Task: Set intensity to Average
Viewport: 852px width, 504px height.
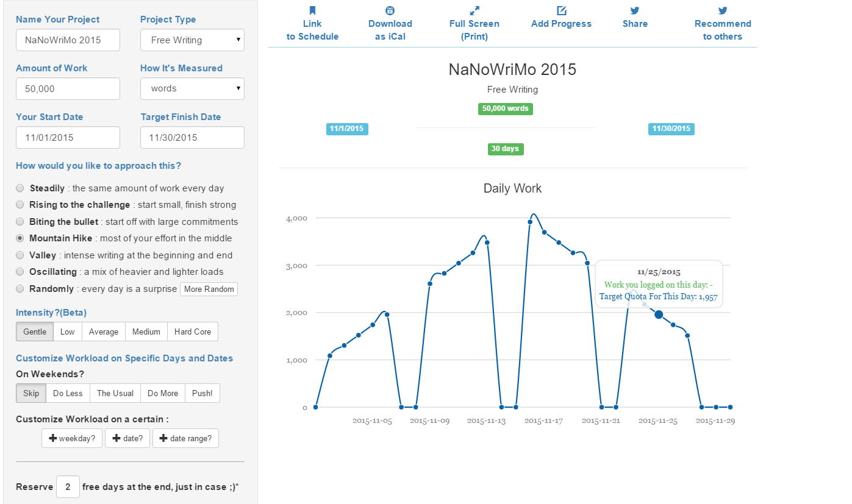Action: tap(104, 332)
